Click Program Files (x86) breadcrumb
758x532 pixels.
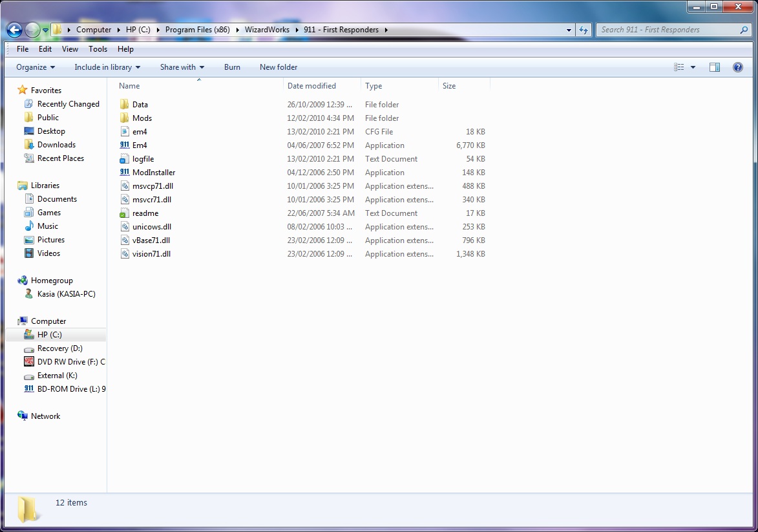[x=197, y=30]
